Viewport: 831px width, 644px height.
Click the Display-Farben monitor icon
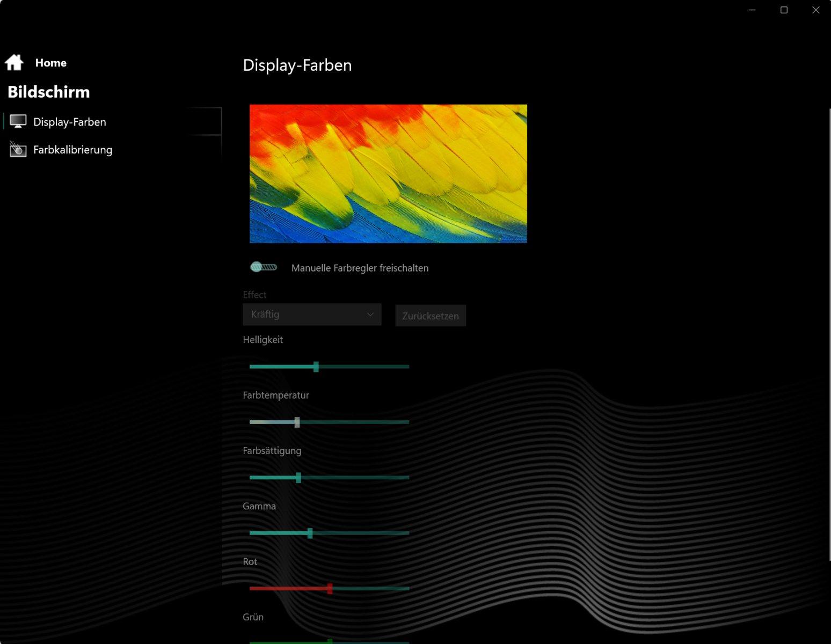[18, 122]
